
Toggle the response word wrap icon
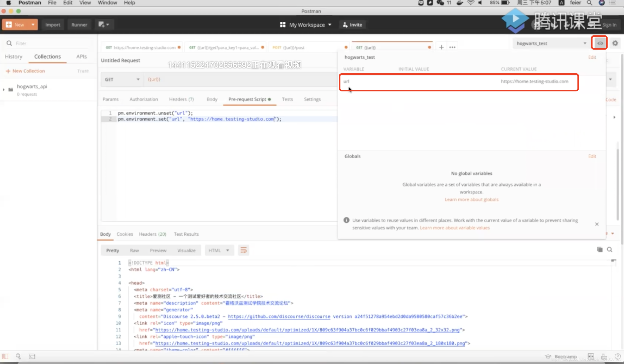point(243,250)
